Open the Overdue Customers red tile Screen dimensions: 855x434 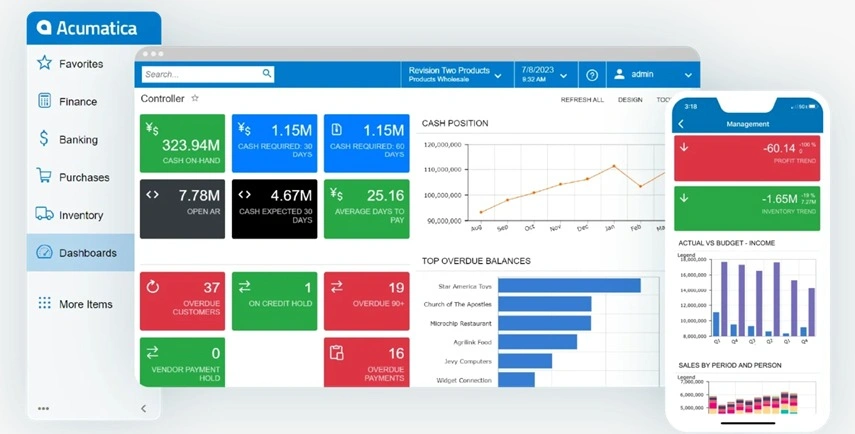click(x=182, y=301)
